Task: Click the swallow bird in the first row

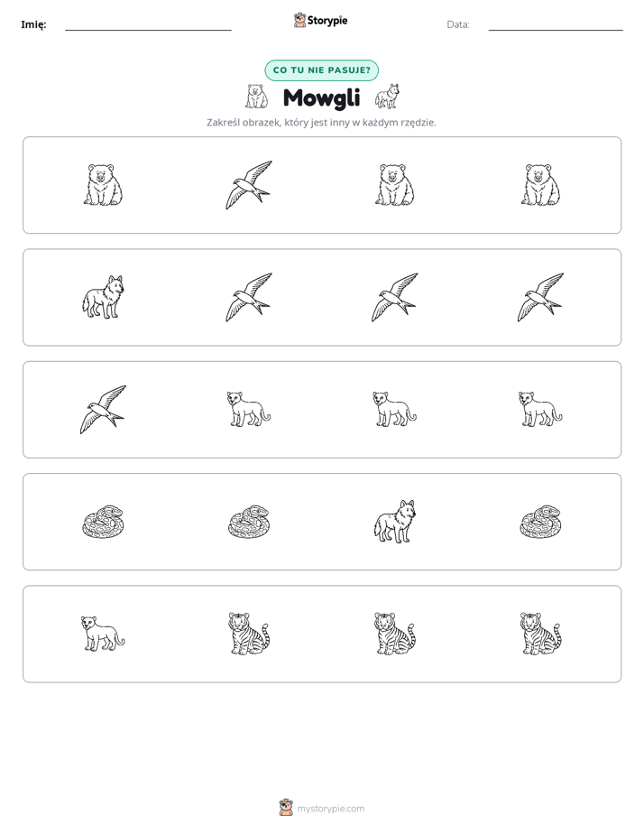Action: 249,185
